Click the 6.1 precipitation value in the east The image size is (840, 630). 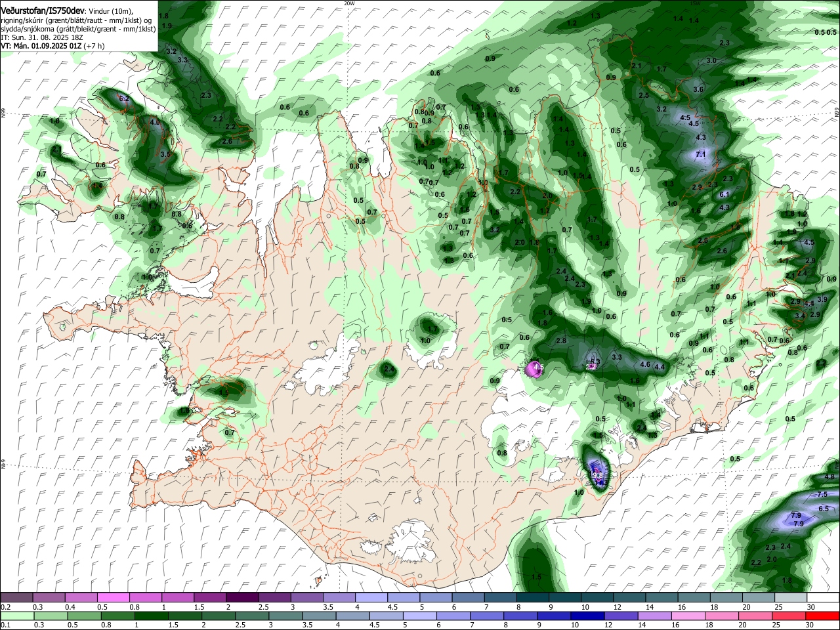click(x=724, y=194)
